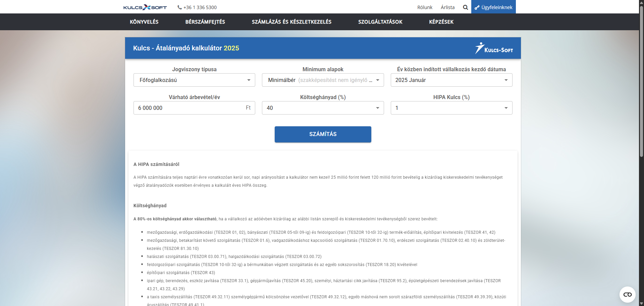Open the BÉRSZÁMFEJTÉS menu
The width and height of the screenshot is (644, 306).
click(205, 22)
